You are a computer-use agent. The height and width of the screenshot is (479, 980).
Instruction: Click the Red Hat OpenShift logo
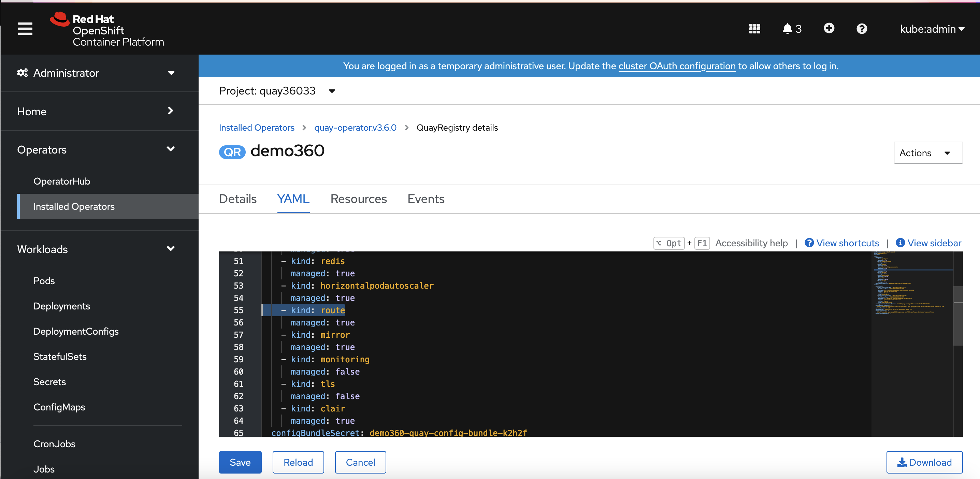(107, 30)
